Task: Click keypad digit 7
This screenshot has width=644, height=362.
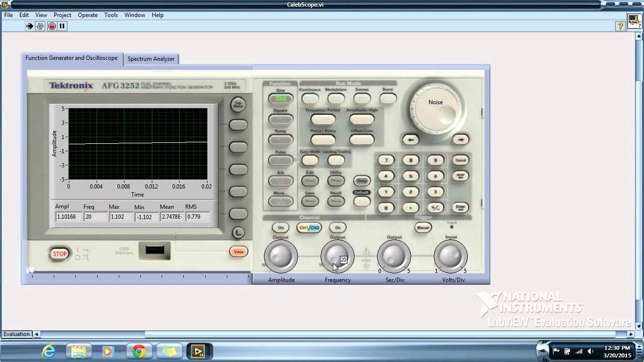Action: [386, 160]
